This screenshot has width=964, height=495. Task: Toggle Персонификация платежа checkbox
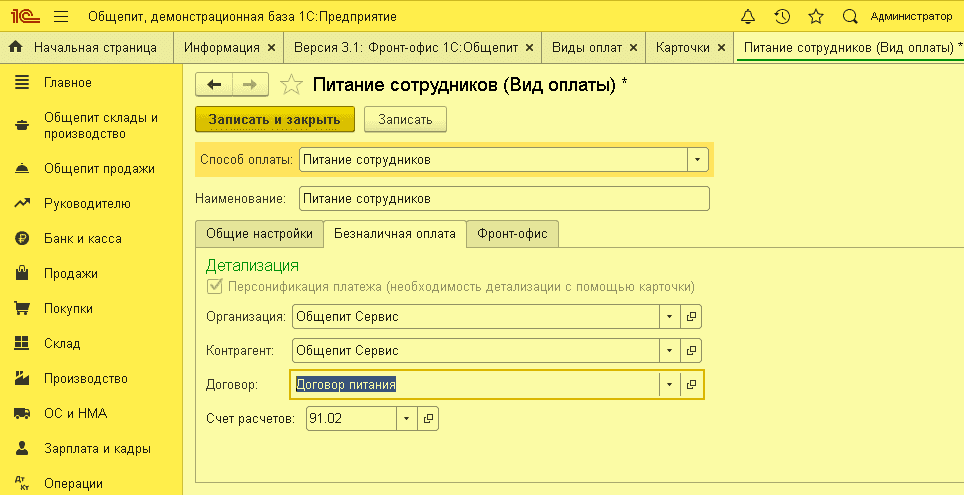(215, 287)
